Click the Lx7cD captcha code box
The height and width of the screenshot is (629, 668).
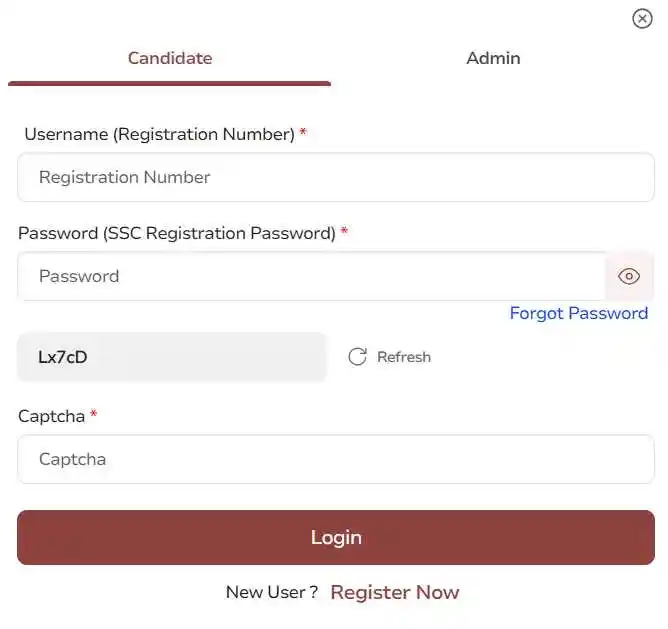pyautogui.click(x=172, y=357)
